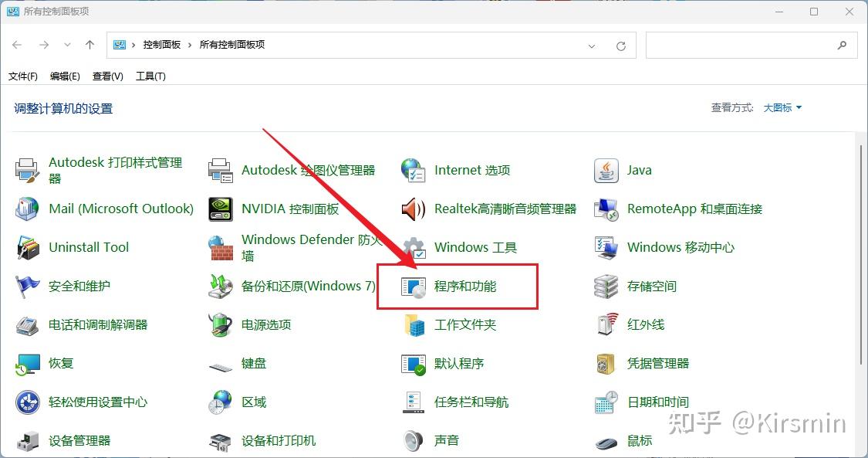Open the Realtek高清晰音频管理器 speaker icon
The height and width of the screenshot is (458, 868).
pos(413,209)
